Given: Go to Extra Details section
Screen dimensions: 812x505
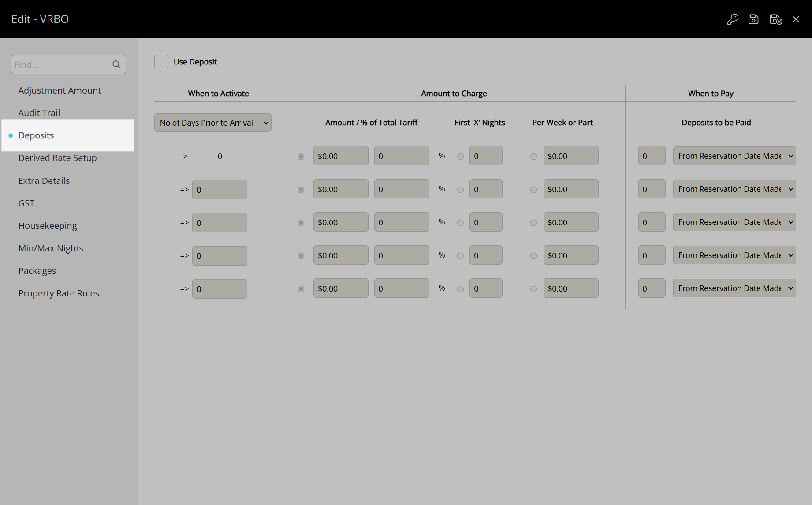Looking at the screenshot, I should pos(44,181).
